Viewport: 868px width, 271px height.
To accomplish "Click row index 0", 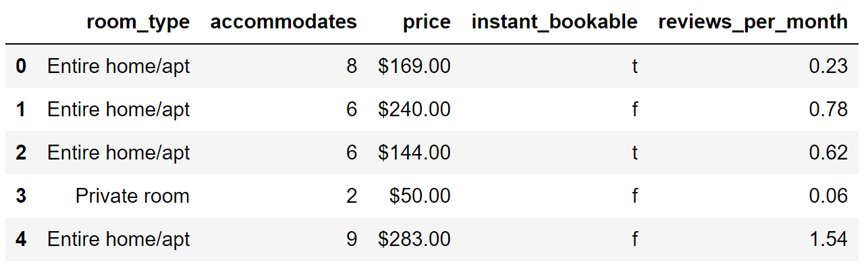I will tap(21, 66).
